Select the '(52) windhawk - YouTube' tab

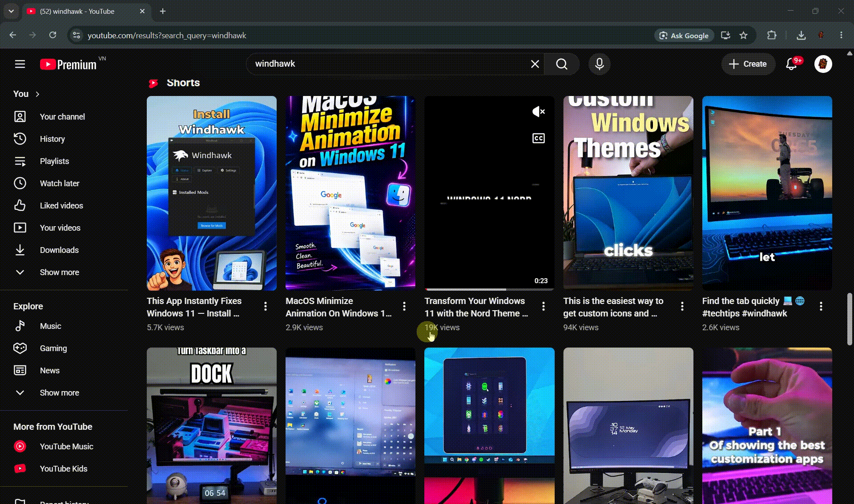click(x=86, y=11)
